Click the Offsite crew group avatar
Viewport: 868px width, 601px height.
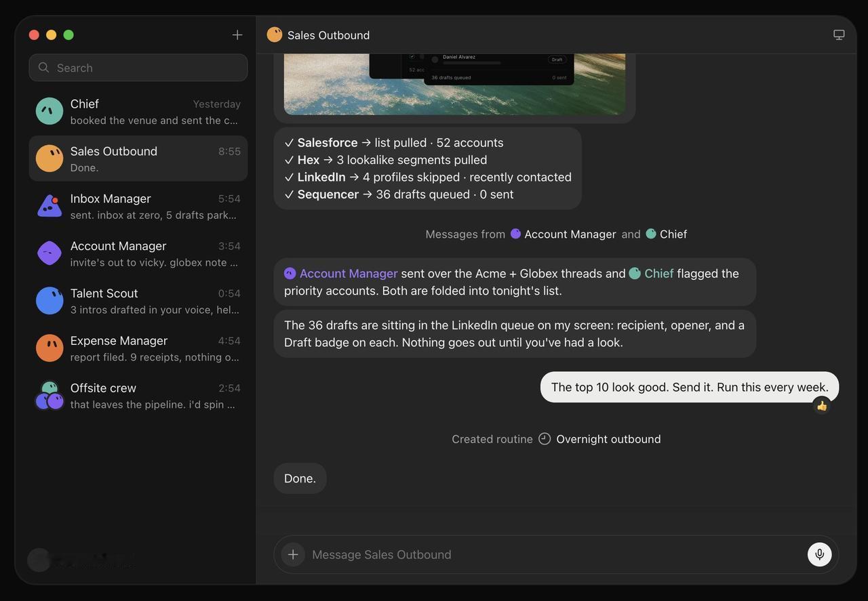(x=50, y=396)
